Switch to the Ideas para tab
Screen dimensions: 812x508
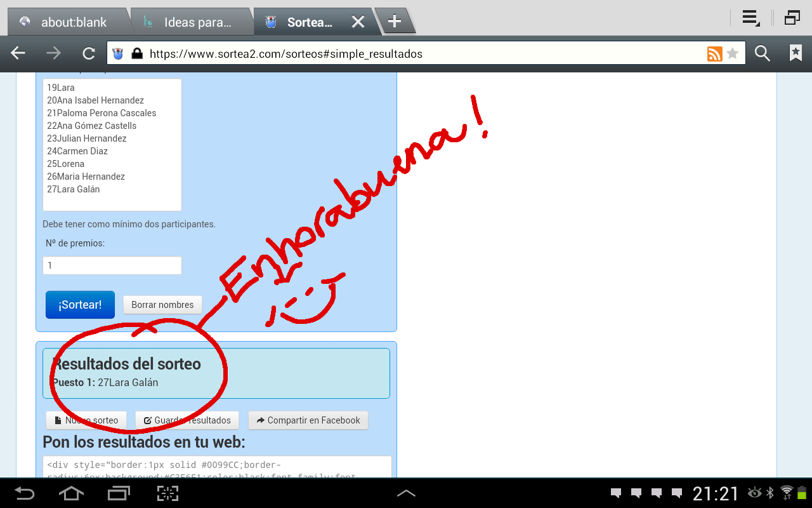point(190,22)
